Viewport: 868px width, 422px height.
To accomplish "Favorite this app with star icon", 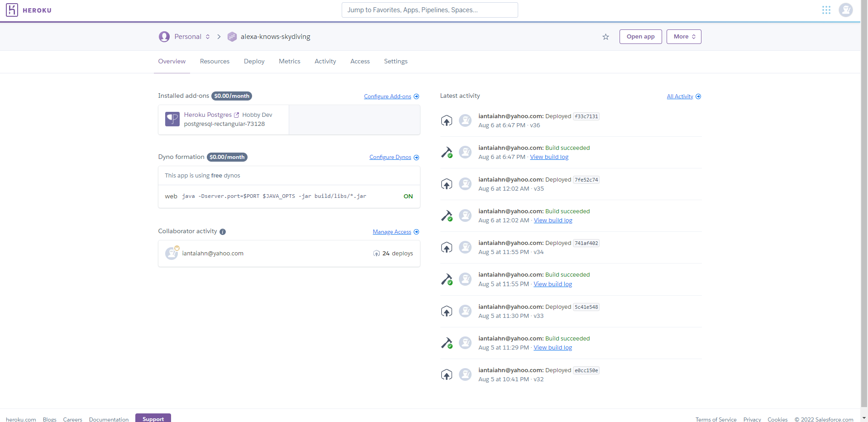I will 606,37.
